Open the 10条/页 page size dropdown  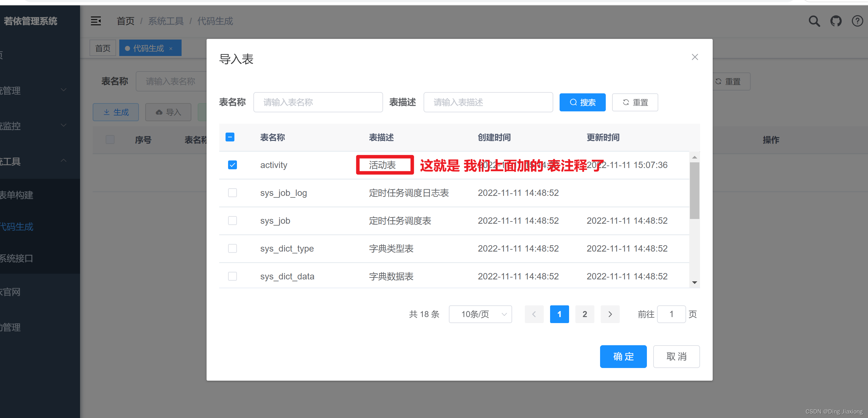click(480, 314)
